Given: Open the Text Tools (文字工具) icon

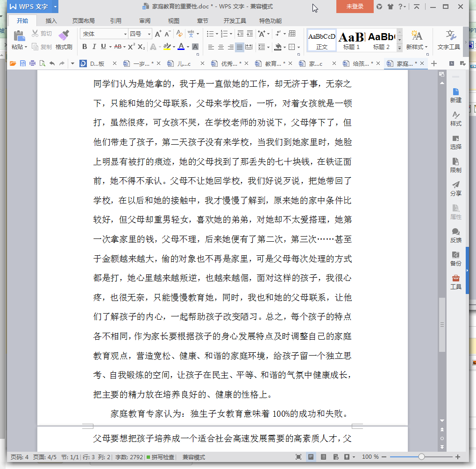Looking at the screenshot, I should tap(449, 36).
